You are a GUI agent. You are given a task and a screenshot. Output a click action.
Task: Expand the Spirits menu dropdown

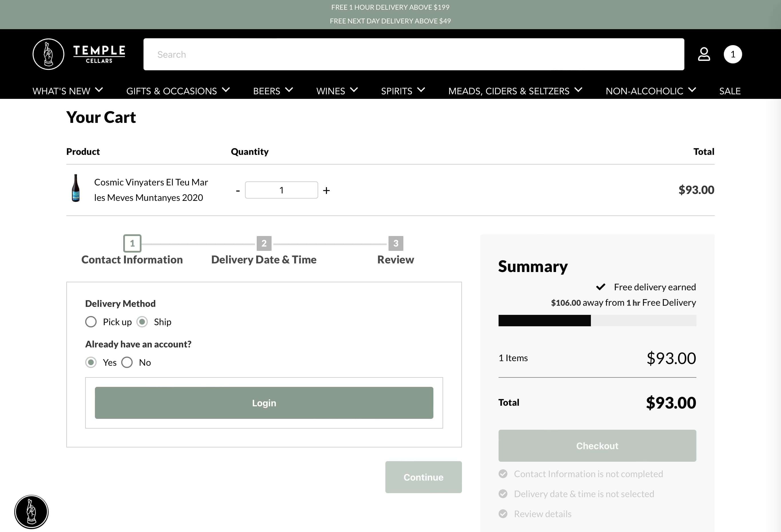coord(403,91)
